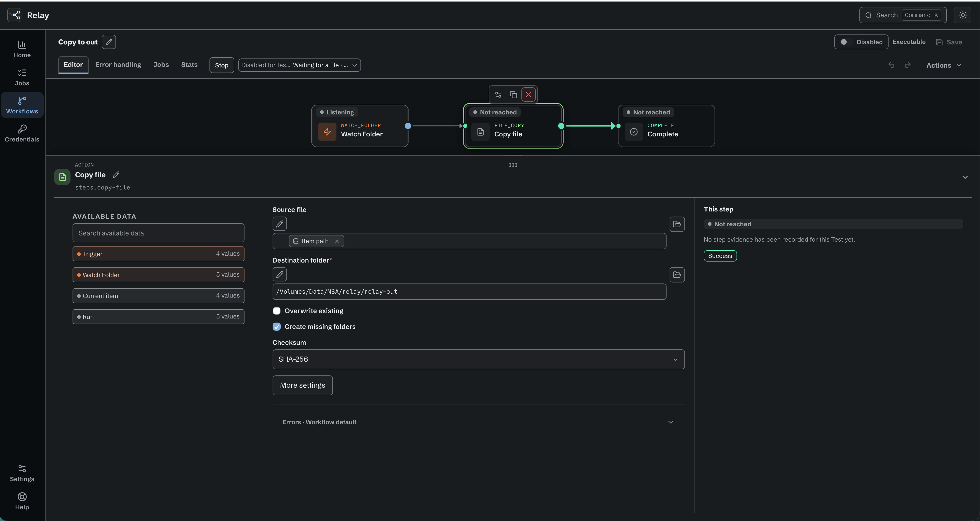Image resolution: width=980 pixels, height=521 pixels.
Task: Rename the Copy file action pencil icon
Action: 116,174
